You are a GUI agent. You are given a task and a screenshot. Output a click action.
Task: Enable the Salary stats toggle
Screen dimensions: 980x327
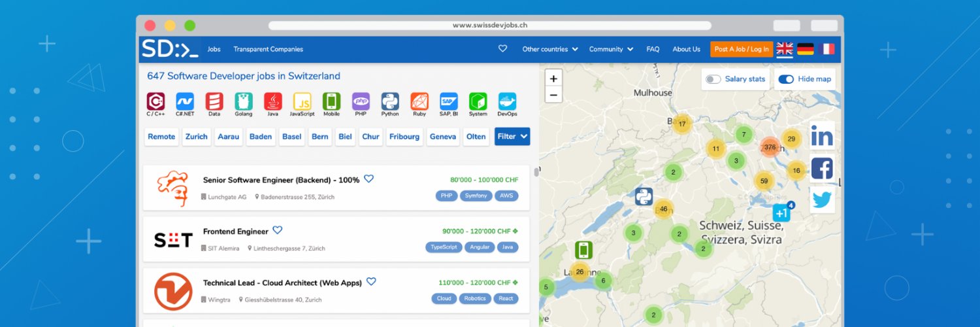tap(713, 79)
